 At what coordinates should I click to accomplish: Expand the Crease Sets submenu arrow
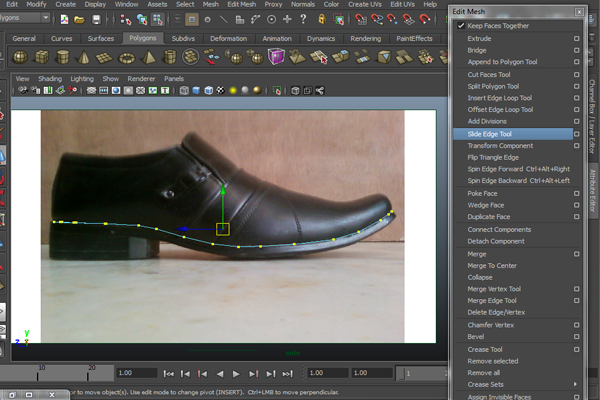click(x=575, y=384)
